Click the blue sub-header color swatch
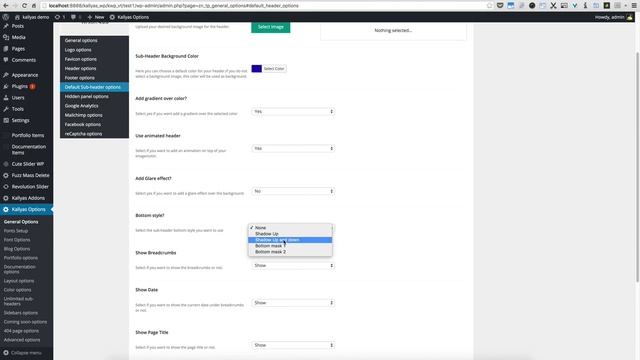 (x=257, y=69)
